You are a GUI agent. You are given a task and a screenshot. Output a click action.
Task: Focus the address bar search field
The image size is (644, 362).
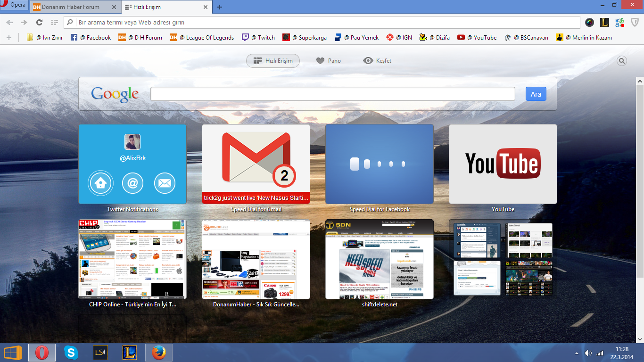322,22
